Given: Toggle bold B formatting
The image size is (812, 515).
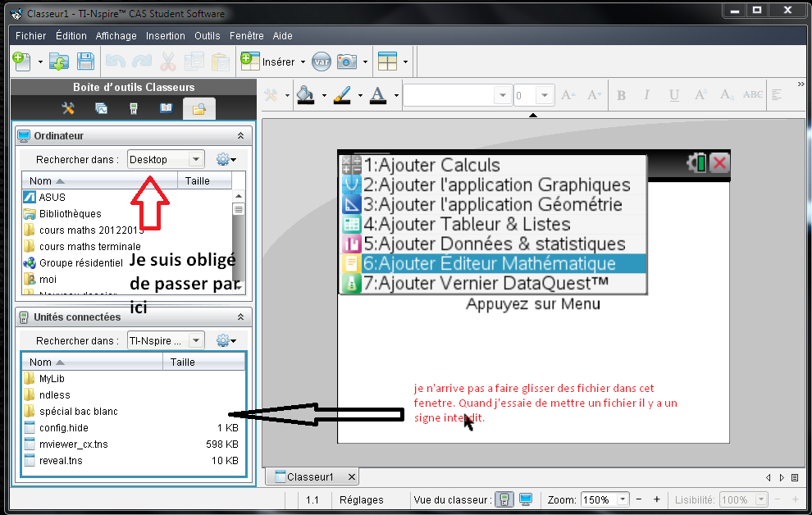Looking at the screenshot, I should (x=622, y=95).
